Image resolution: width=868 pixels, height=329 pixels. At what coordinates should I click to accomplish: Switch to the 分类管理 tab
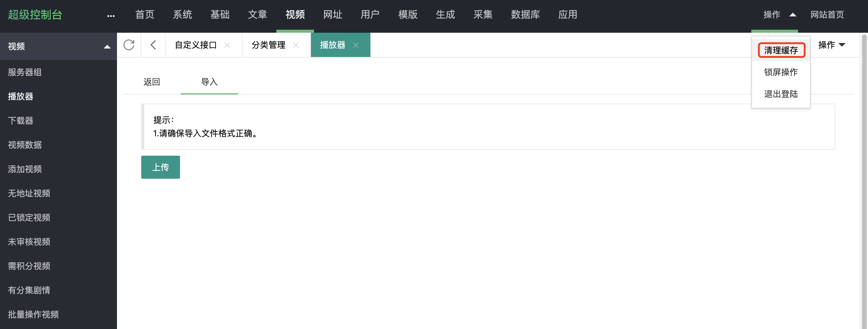269,45
